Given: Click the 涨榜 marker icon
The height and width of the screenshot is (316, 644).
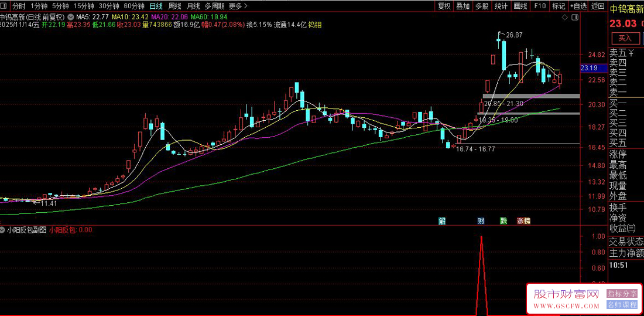Looking at the screenshot, I should coord(523,221).
